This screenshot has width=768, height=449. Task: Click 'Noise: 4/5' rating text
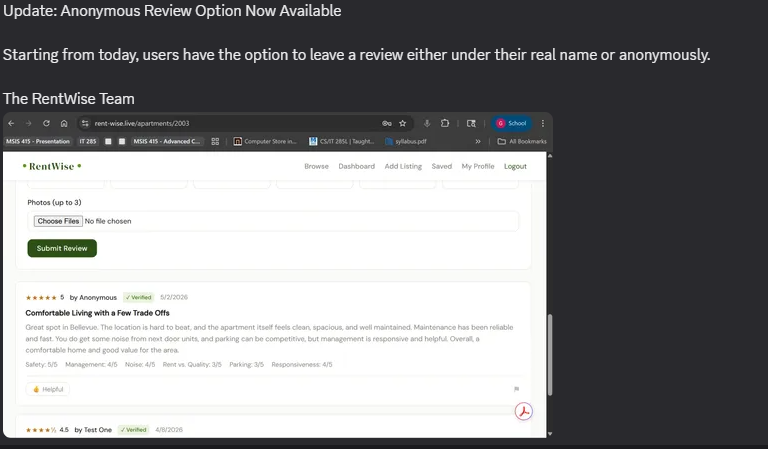pyautogui.click(x=140, y=365)
